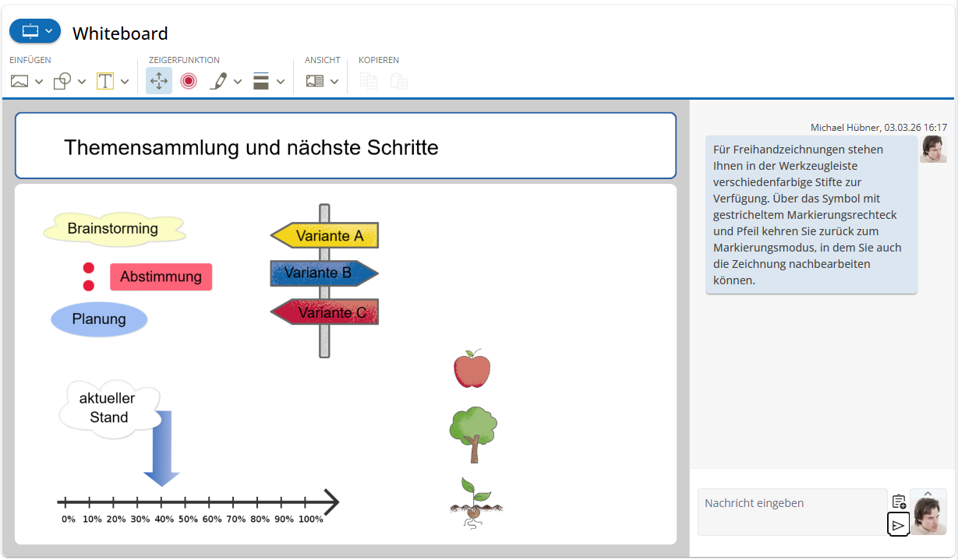Select the shape insert tool

[x=62, y=80]
